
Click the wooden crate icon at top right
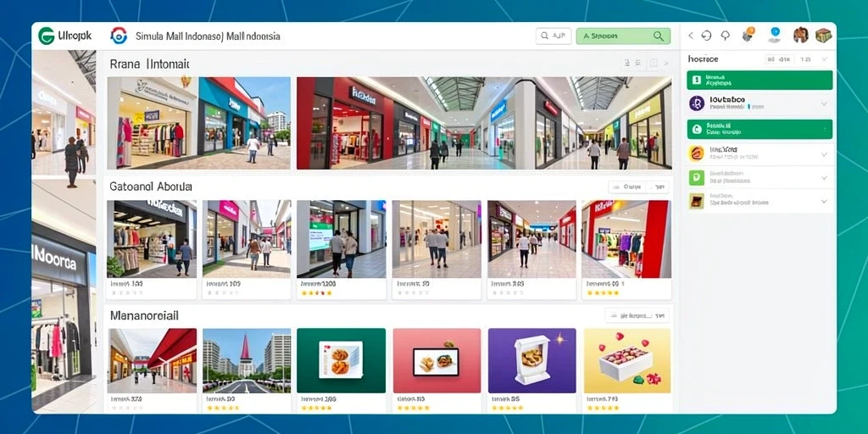coord(824,35)
